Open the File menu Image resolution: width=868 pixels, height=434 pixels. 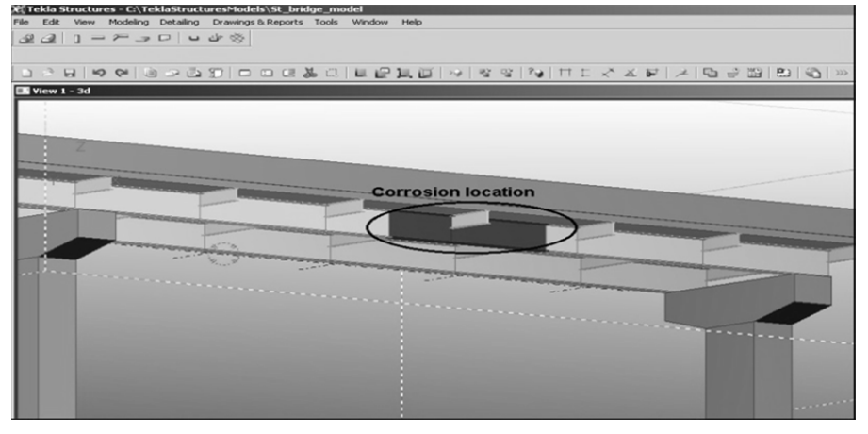pos(10,21)
